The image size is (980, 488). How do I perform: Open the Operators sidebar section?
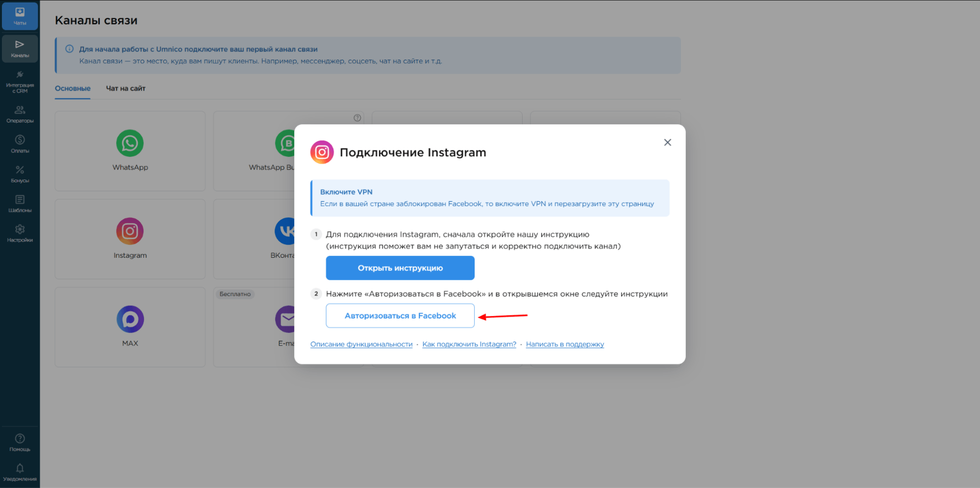pos(20,114)
